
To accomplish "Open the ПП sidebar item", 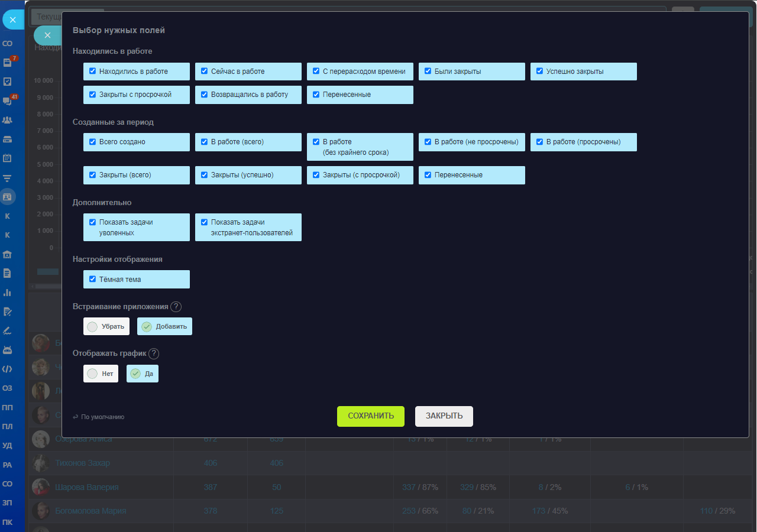I will coord(8,407).
